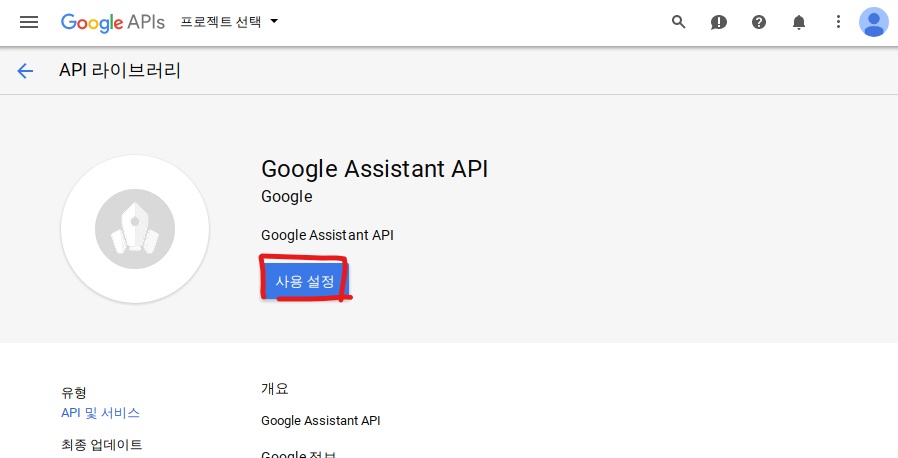Click the Google publisher name under the heading
This screenshot has height=458, width=898.
coord(287,196)
